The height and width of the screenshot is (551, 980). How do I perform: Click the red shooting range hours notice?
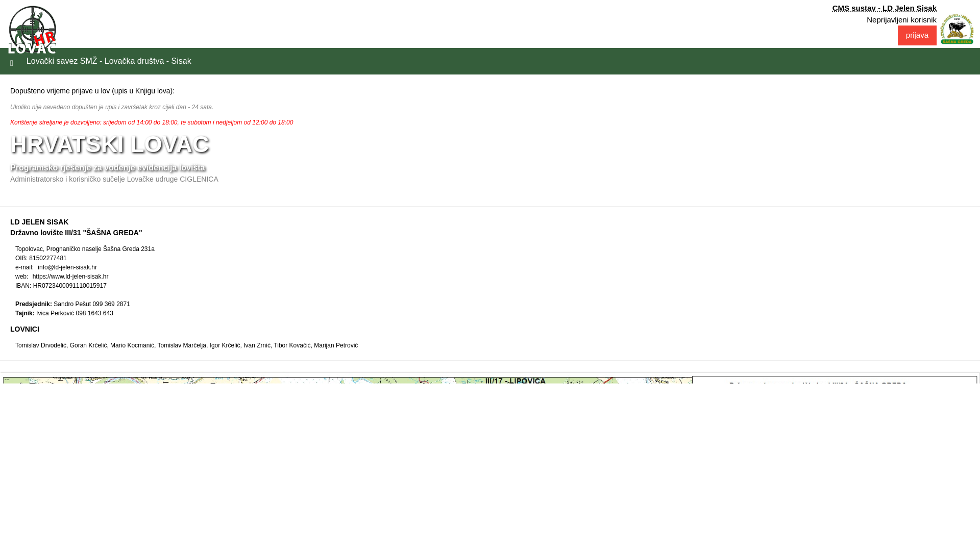pyautogui.click(x=152, y=122)
